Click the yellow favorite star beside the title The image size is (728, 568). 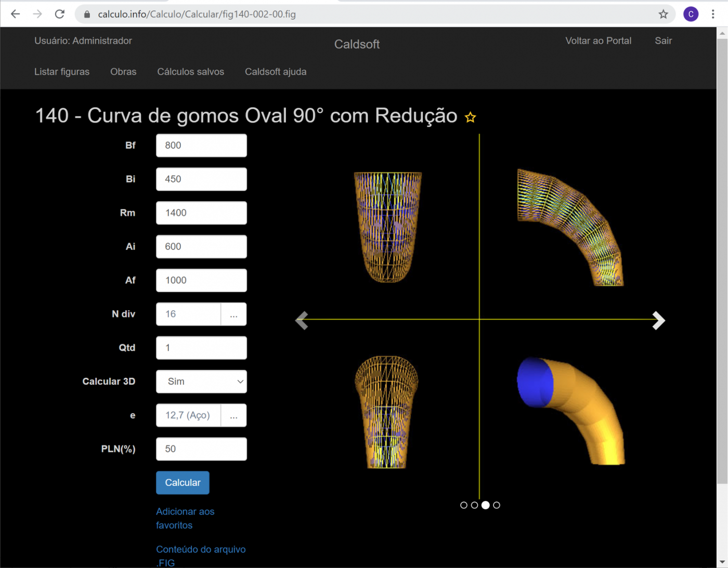click(470, 117)
